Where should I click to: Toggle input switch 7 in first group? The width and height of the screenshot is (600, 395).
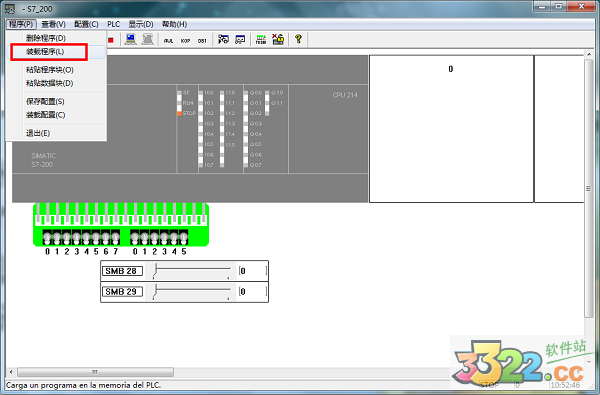pyautogui.click(x=115, y=238)
